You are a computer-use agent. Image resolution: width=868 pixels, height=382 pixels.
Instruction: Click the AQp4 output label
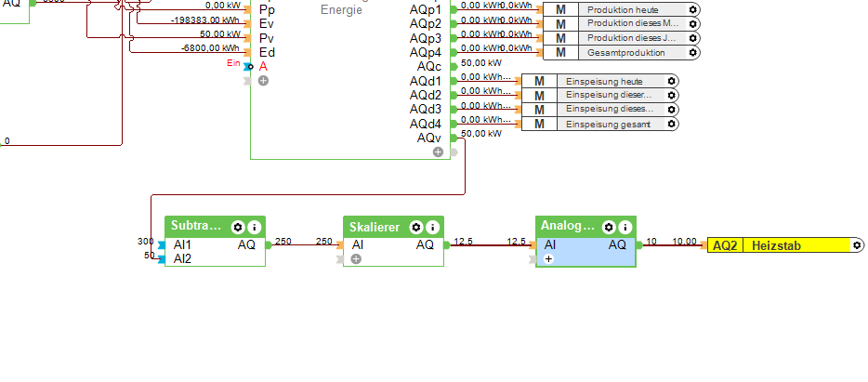[426, 53]
